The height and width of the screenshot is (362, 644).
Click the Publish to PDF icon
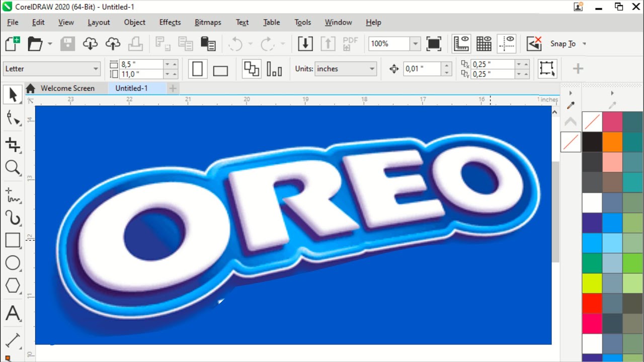click(350, 44)
